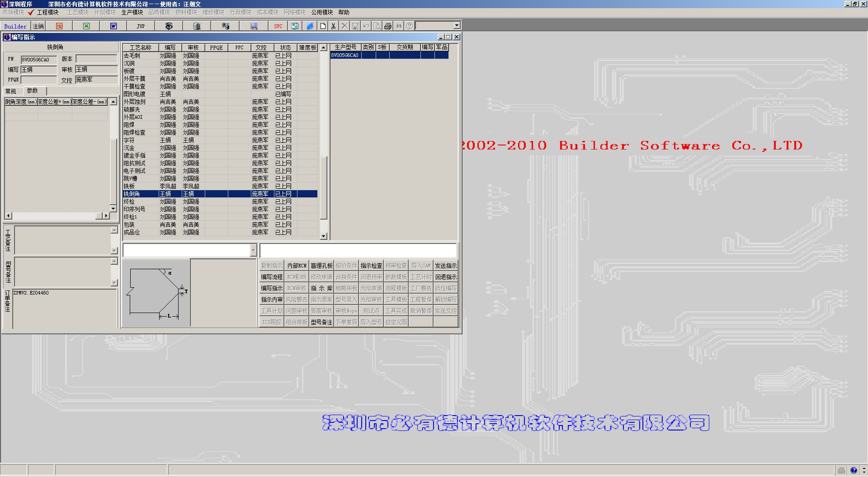This screenshot has width=868, height=477.
Task: Click the 指示库 button
Action: click(x=321, y=288)
